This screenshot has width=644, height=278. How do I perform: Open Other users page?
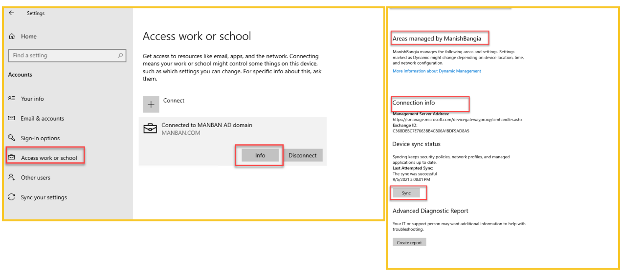pos(35,177)
